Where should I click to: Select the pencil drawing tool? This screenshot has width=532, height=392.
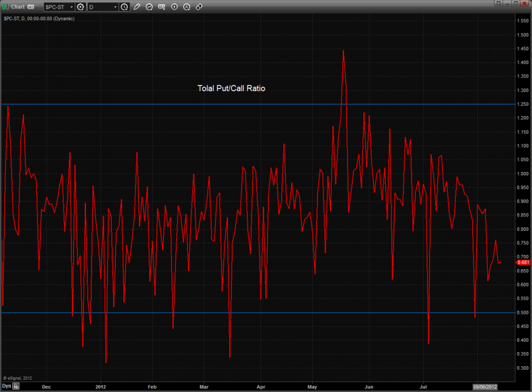pos(137,7)
